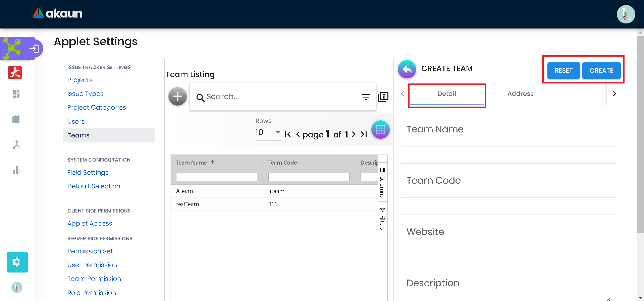Click the Team Name column filter box
Viewport: 644px width, 301px height.
pos(217,177)
